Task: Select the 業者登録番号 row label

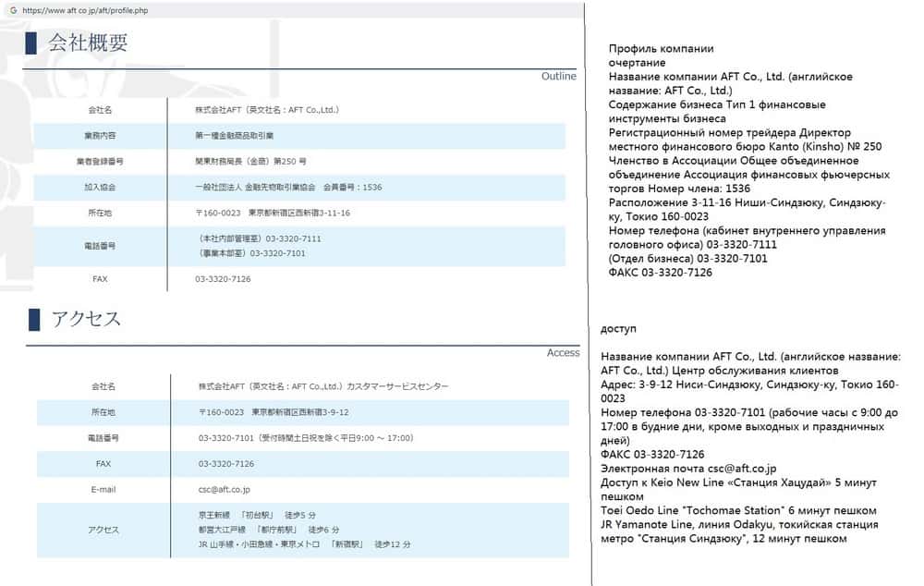Action: click(x=100, y=161)
